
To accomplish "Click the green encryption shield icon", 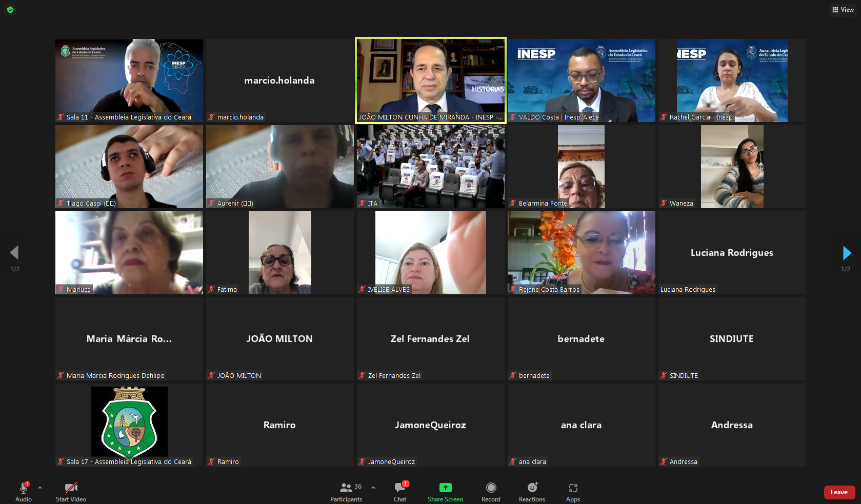I will (x=10, y=10).
